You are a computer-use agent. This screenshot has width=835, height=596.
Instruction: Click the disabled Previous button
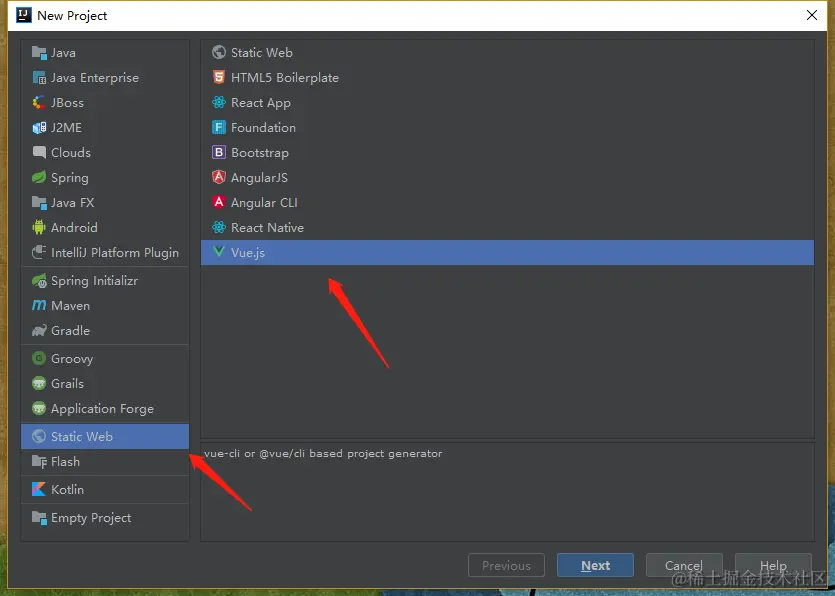pyautogui.click(x=506, y=565)
